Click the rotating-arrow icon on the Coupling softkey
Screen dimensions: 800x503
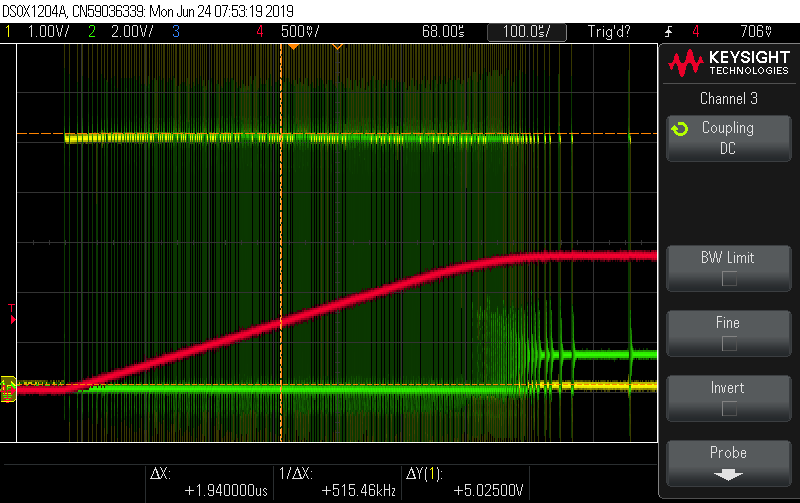pos(680,129)
